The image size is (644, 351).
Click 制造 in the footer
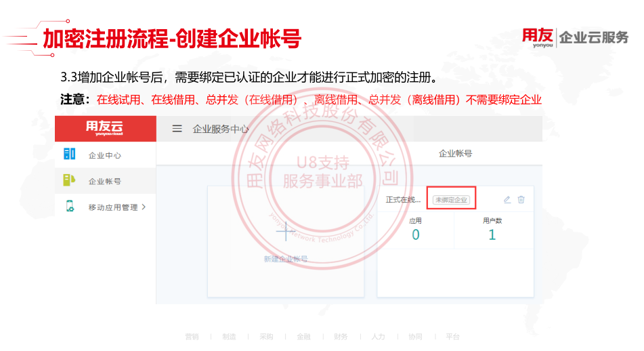(x=229, y=337)
